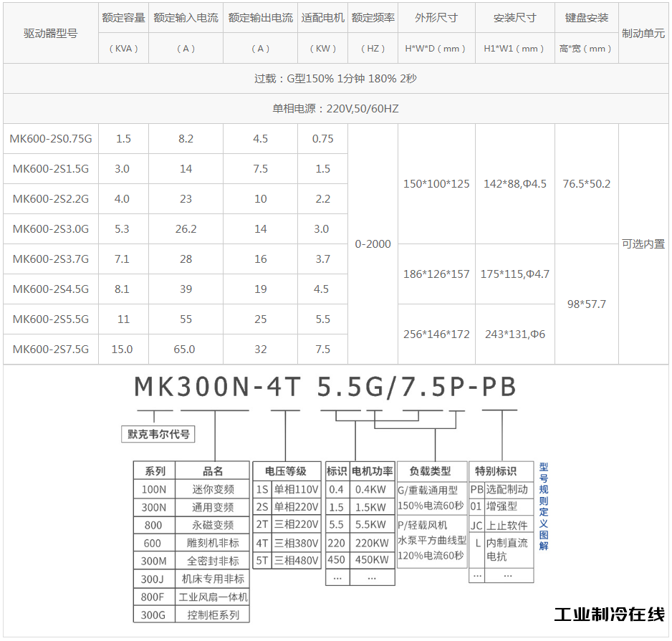Click the 型号规则定义图解 vertical caption

(x=544, y=506)
